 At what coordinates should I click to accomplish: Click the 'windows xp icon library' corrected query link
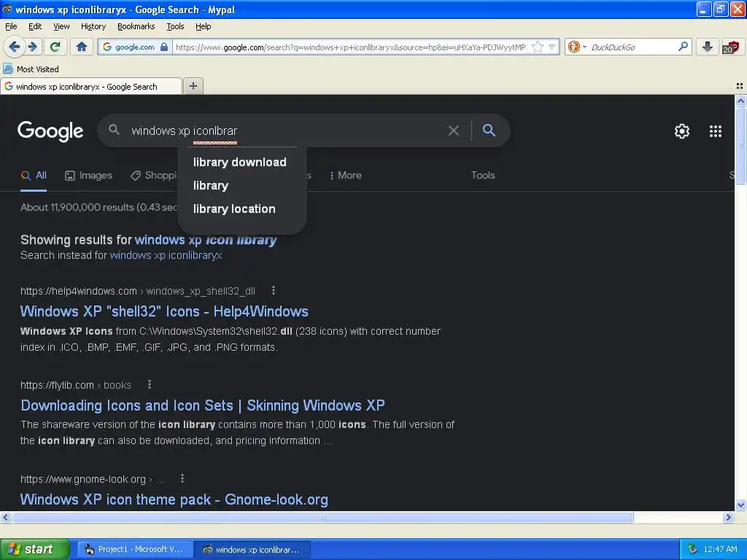tap(205, 239)
